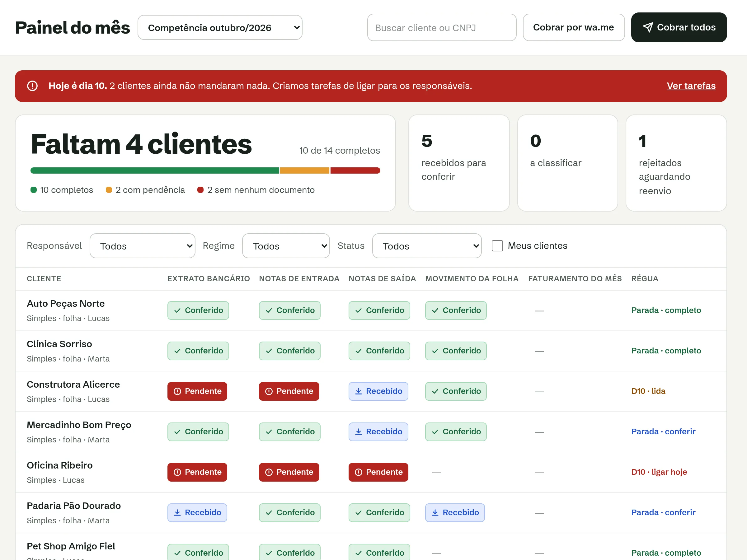
Task: Click Pet Shop Amigo Fiel's Extrato Conferido badge
Action: pyautogui.click(x=198, y=552)
